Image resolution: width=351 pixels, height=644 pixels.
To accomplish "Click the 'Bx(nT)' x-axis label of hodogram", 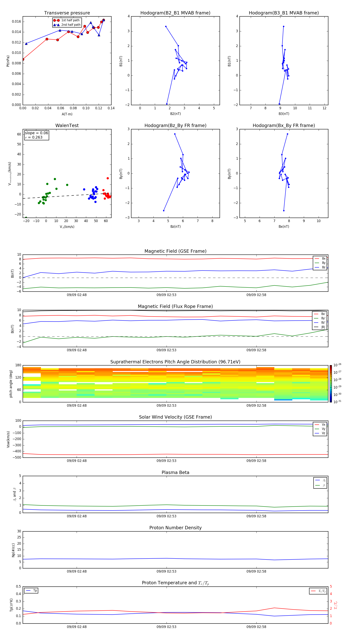I will 284,227.
